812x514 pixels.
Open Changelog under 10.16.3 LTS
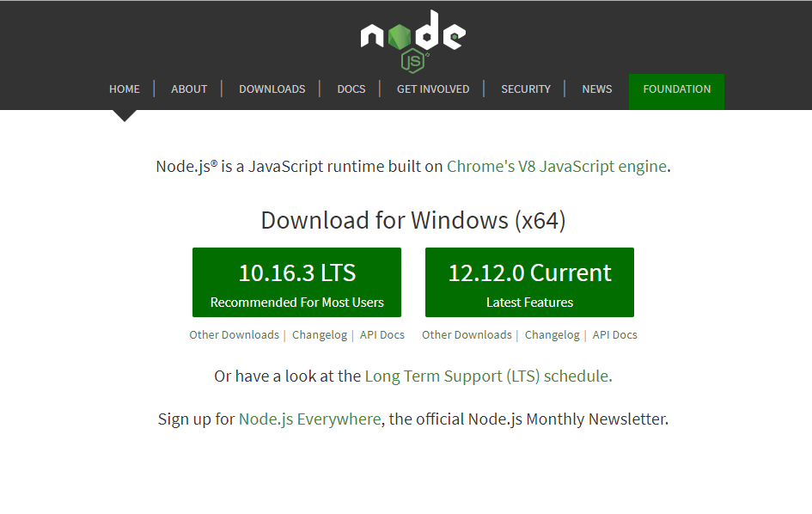pyautogui.click(x=320, y=334)
